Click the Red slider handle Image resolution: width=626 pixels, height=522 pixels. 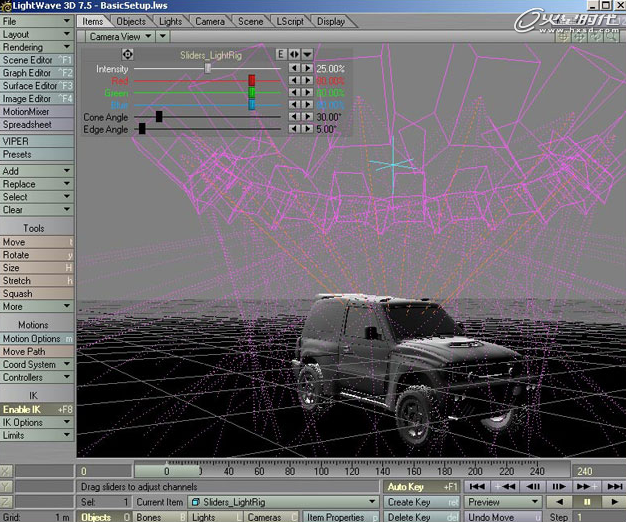pyautogui.click(x=252, y=80)
